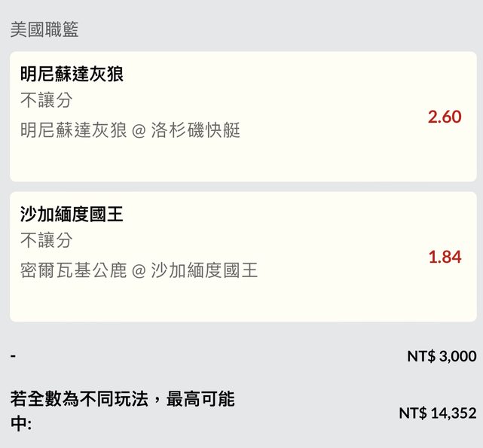Click 不讓分 under the 明尼蘇達灰狼 title
Image resolution: width=483 pixels, height=448 pixels.
pos(46,100)
